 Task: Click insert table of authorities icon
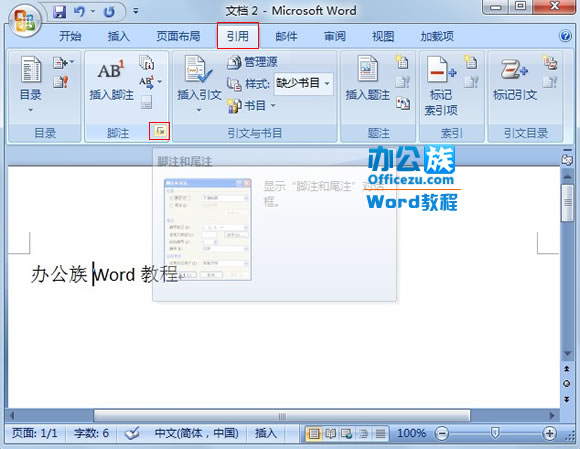[550, 62]
